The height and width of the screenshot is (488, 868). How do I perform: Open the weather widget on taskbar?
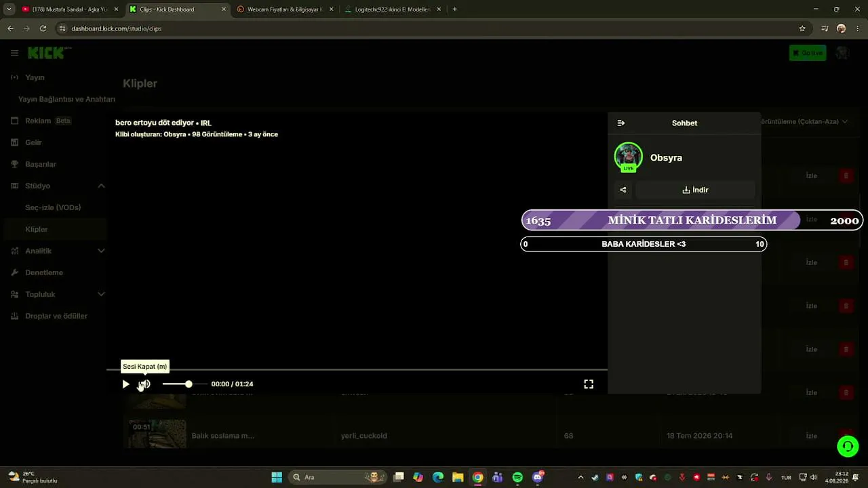coord(32,477)
